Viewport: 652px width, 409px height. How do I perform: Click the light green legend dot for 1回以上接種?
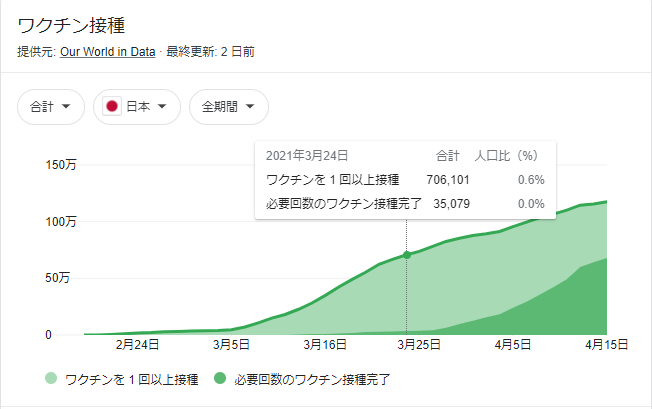click(x=51, y=378)
